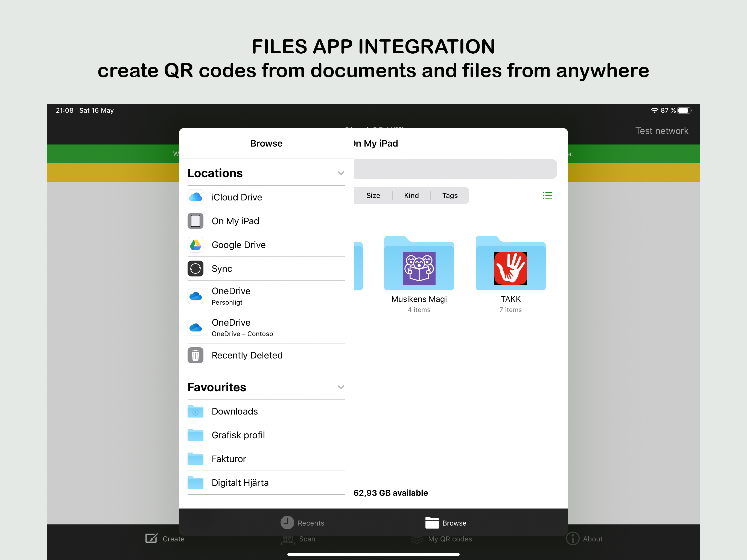Screen dimensions: 747x560
Task: Select OneDrive – Contoso account text
Action: coord(242,334)
